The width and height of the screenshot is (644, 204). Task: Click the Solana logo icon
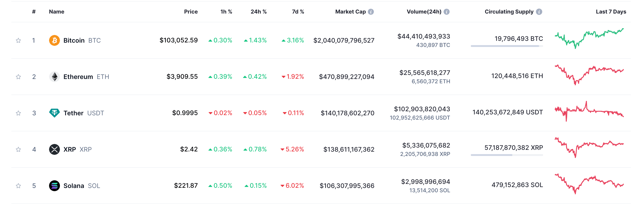pos(54,186)
